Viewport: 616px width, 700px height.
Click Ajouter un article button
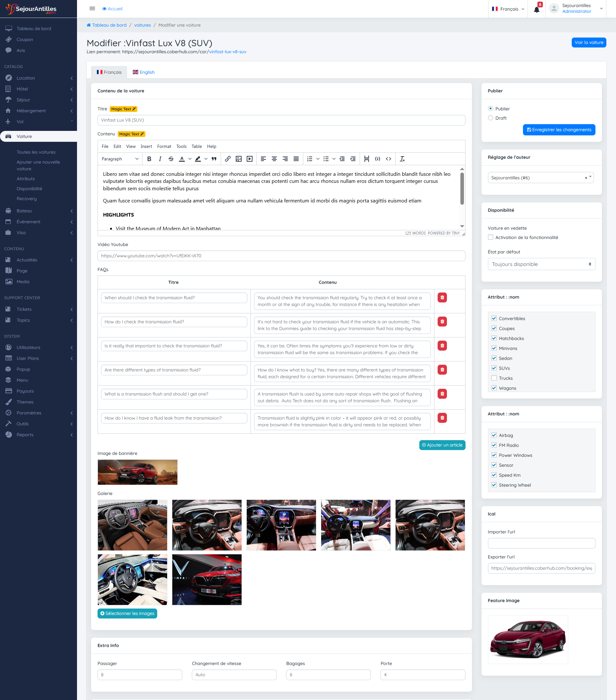442,445
